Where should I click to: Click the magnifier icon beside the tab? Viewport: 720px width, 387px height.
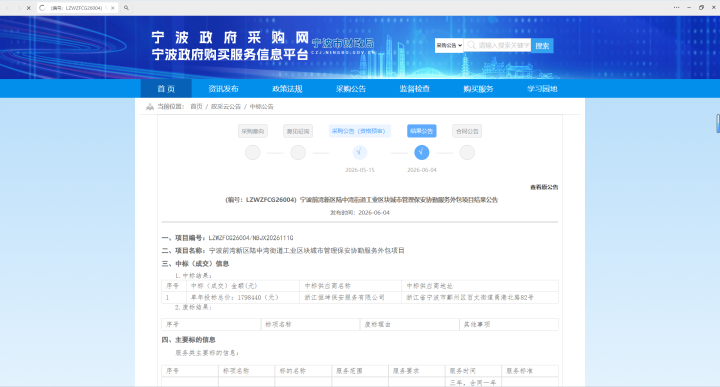coord(126,8)
